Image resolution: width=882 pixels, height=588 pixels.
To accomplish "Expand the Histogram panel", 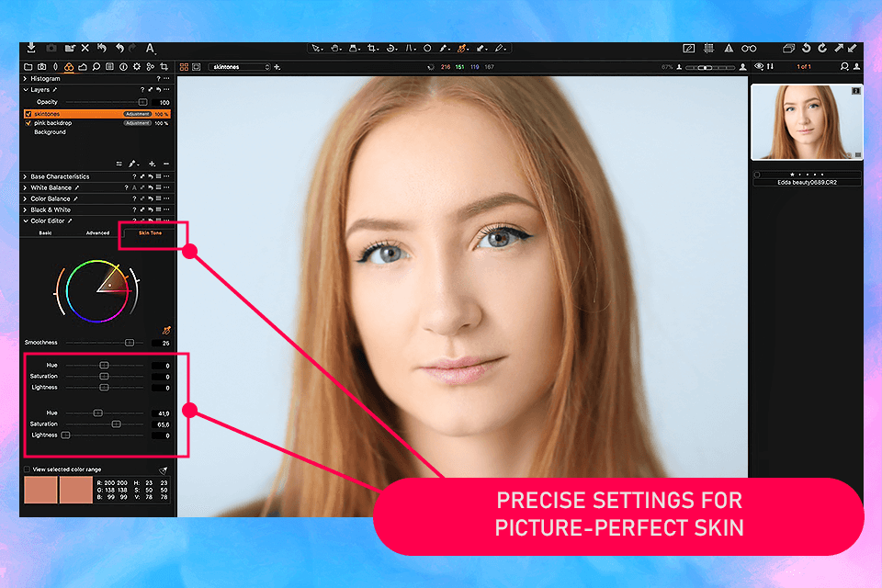I will point(26,79).
